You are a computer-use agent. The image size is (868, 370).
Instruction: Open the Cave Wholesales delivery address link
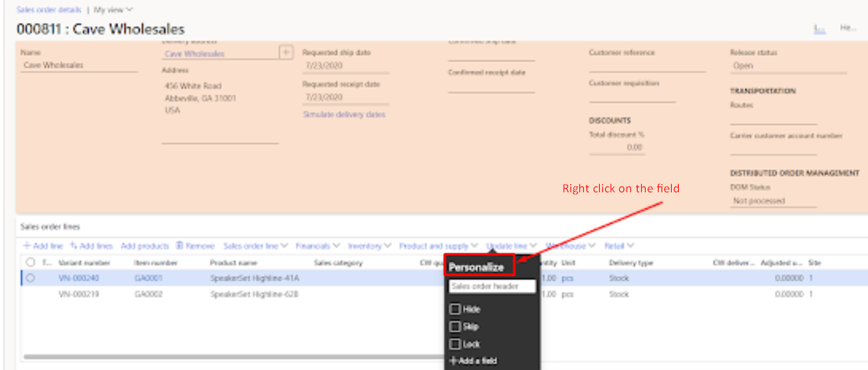[194, 54]
